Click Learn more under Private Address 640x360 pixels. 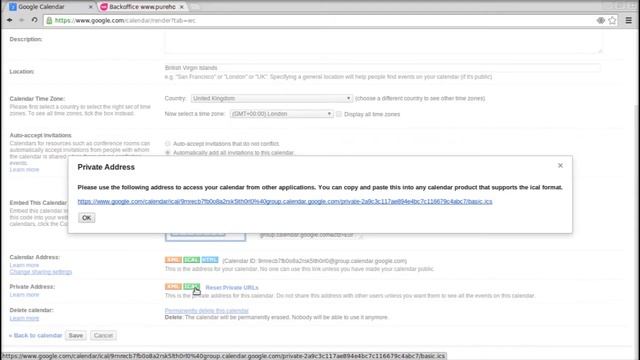point(24,295)
